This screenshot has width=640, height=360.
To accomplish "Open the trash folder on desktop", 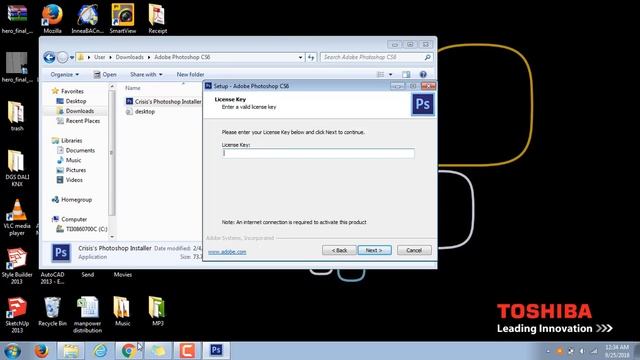I will click(17, 116).
